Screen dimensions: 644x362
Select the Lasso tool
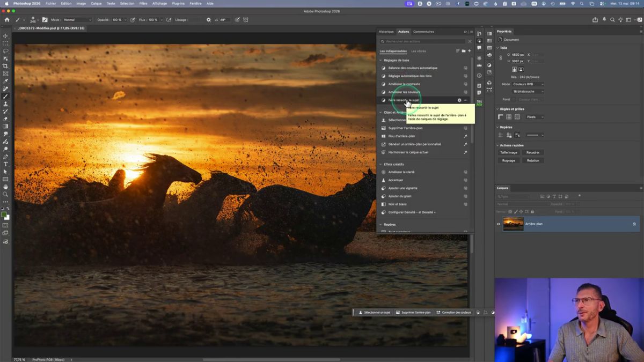click(x=5, y=51)
